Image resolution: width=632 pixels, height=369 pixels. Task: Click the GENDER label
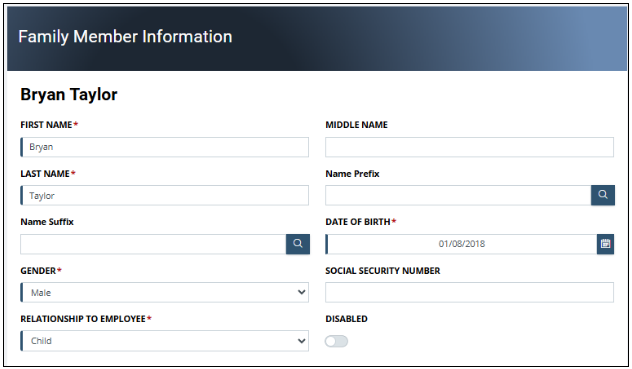(38, 271)
